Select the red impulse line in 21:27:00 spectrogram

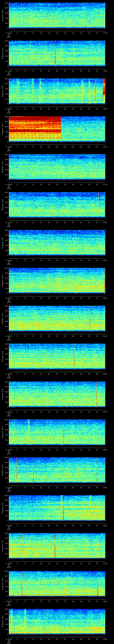[x=63, y=432]
